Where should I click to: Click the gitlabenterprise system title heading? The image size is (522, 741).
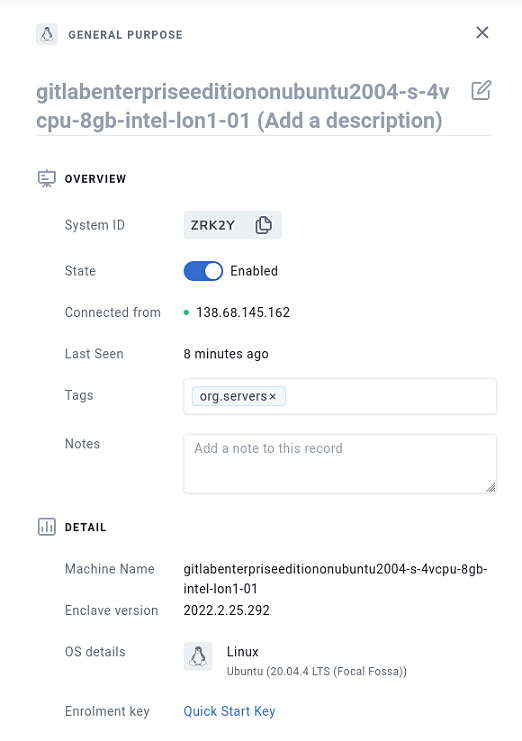pyautogui.click(x=243, y=106)
